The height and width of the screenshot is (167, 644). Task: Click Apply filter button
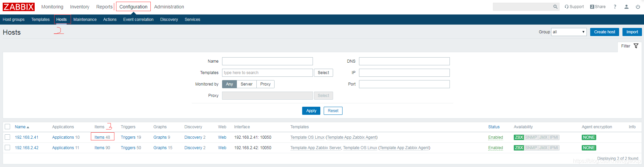311,111
